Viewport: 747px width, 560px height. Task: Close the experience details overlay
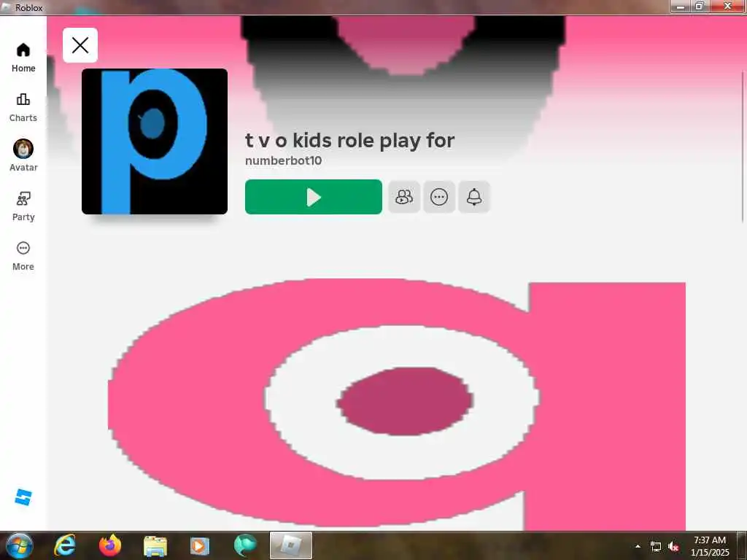click(x=80, y=45)
